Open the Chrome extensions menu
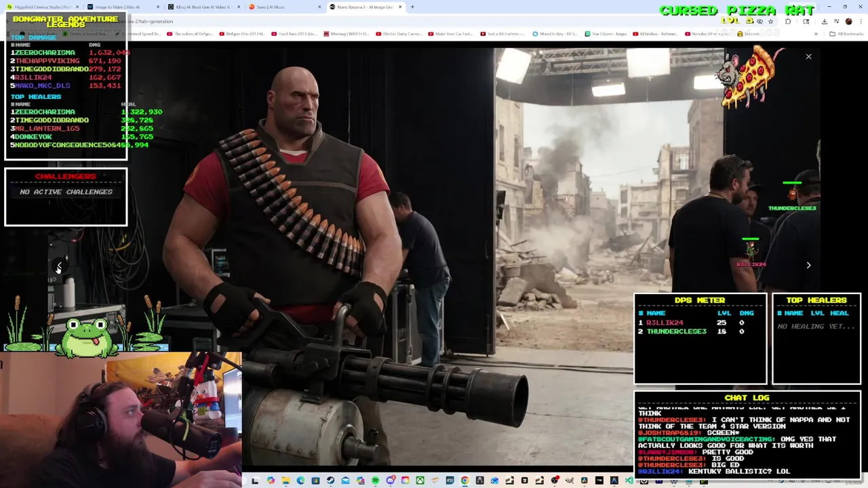Viewport: 868px width, 488px height. pyautogui.click(x=787, y=21)
